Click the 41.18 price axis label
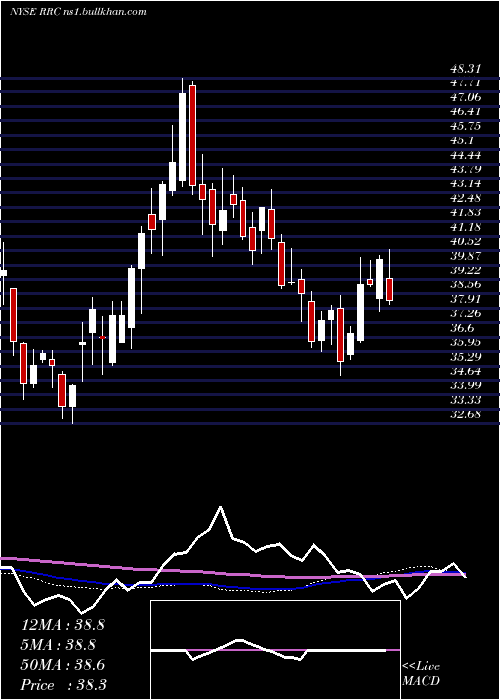Screen dimensions: 500x700 tap(465, 227)
